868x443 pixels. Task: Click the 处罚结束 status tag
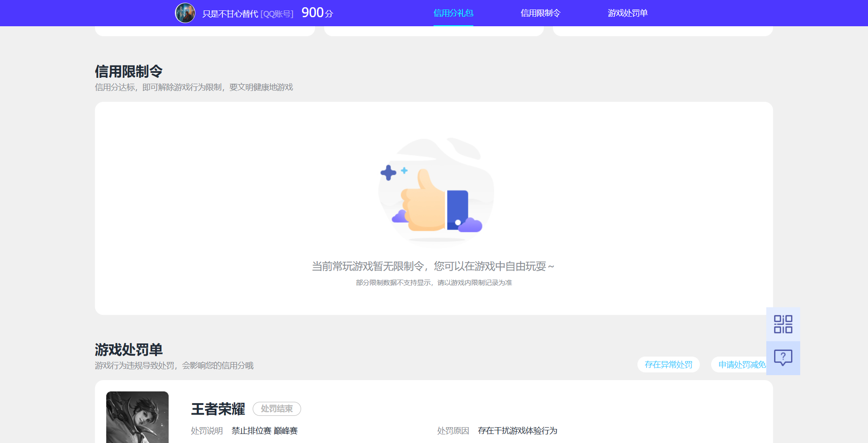(x=277, y=409)
